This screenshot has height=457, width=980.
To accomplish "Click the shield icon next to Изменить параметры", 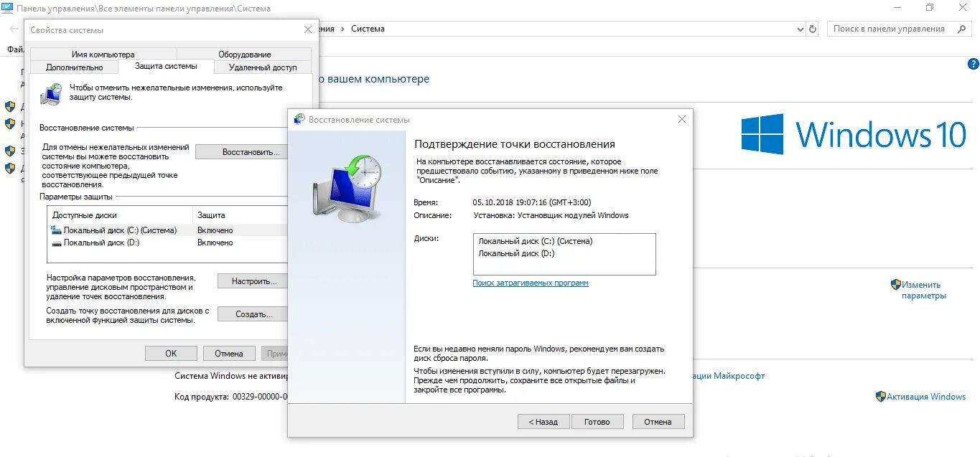I will tap(895, 285).
